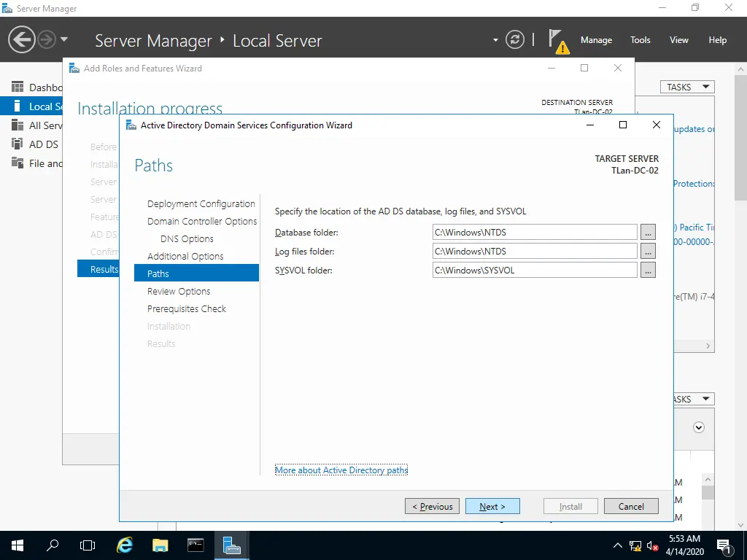
Task: Click Cancel in the AD DS wizard
Action: [631, 506]
